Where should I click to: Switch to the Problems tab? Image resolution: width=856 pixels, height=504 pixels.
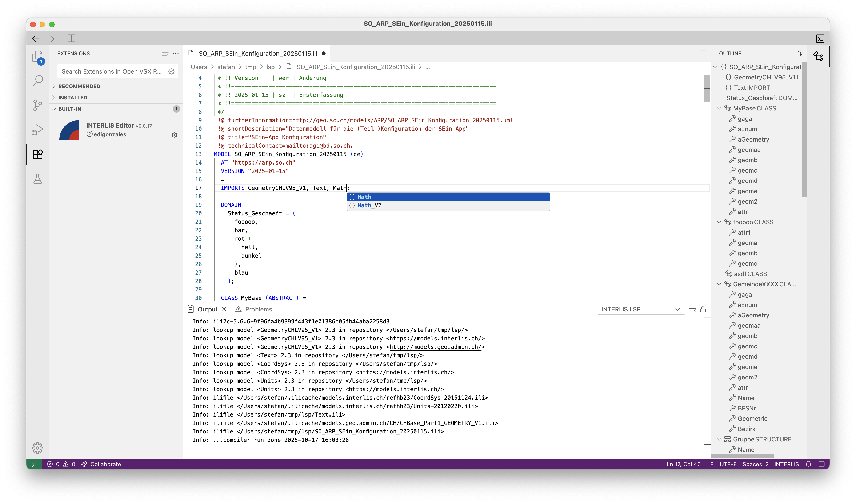258,309
